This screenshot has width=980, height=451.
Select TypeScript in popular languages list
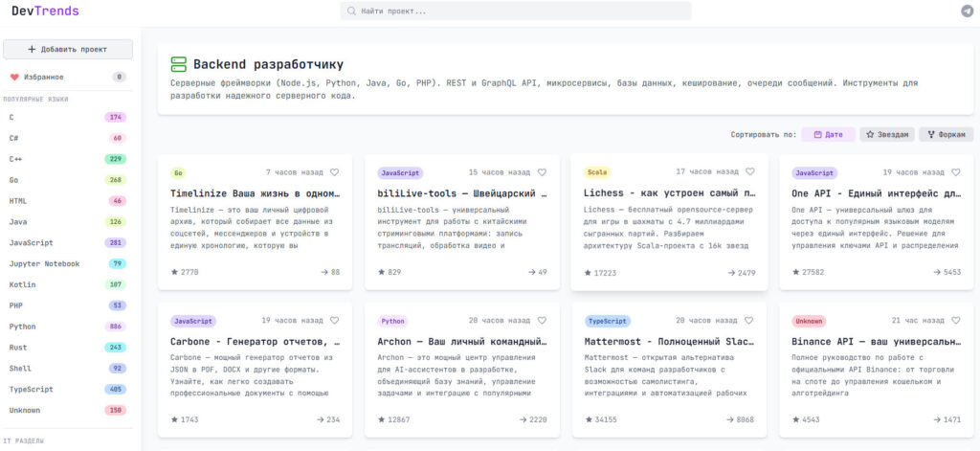32,390
